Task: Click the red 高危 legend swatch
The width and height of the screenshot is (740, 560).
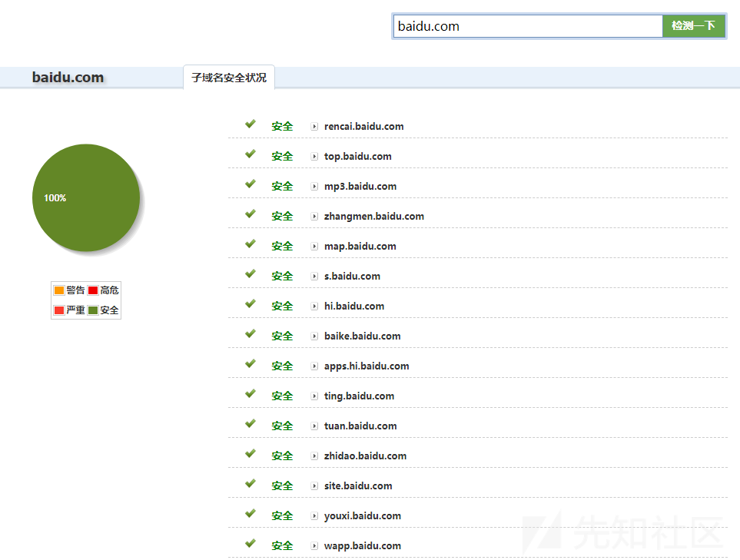Action: click(93, 290)
